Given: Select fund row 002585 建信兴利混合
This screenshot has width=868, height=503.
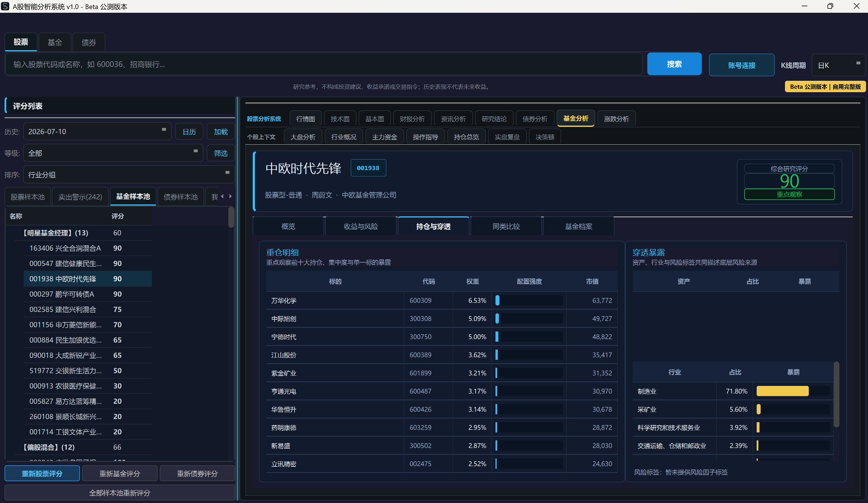Looking at the screenshot, I should coord(88,309).
